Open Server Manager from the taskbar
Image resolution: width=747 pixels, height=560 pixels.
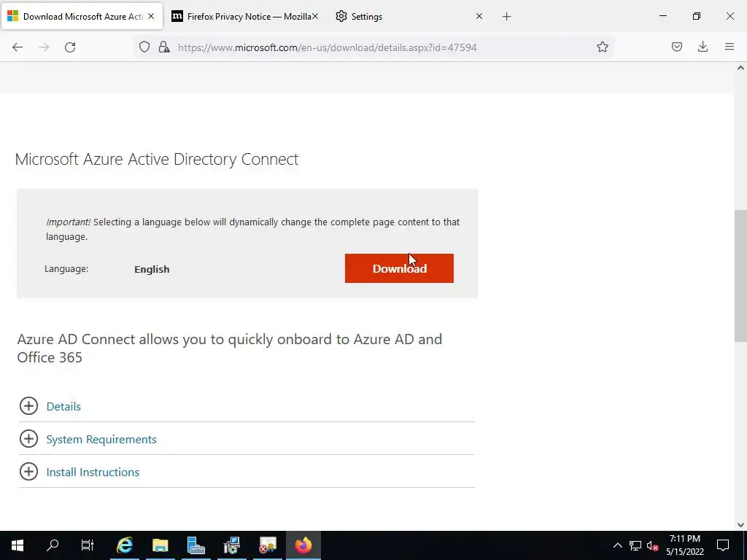click(196, 545)
